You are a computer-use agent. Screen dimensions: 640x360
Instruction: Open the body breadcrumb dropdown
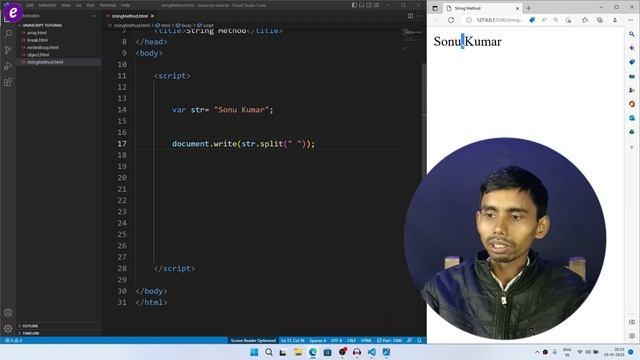click(184, 25)
